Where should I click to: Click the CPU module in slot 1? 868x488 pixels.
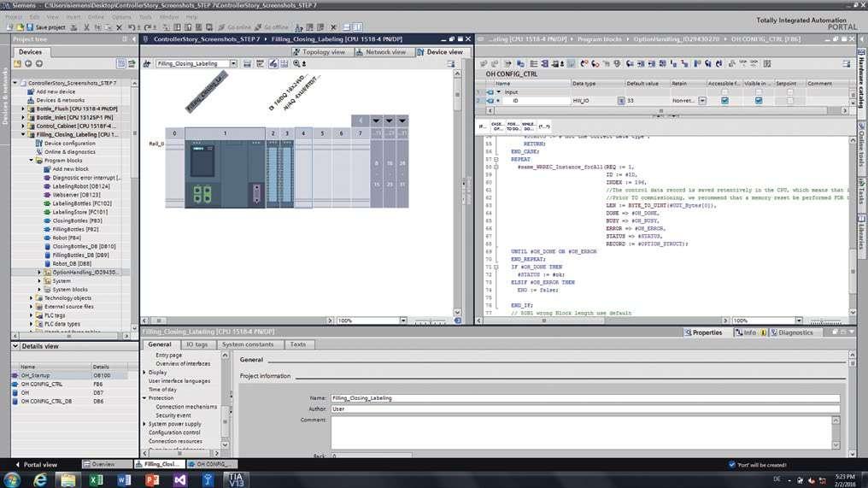tap(225, 173)
